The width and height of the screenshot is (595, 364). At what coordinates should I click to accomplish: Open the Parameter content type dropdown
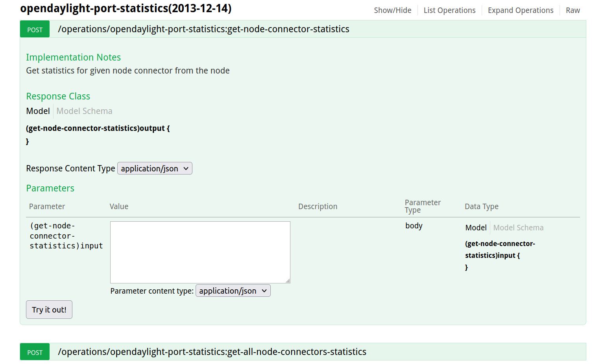(233, 291)
